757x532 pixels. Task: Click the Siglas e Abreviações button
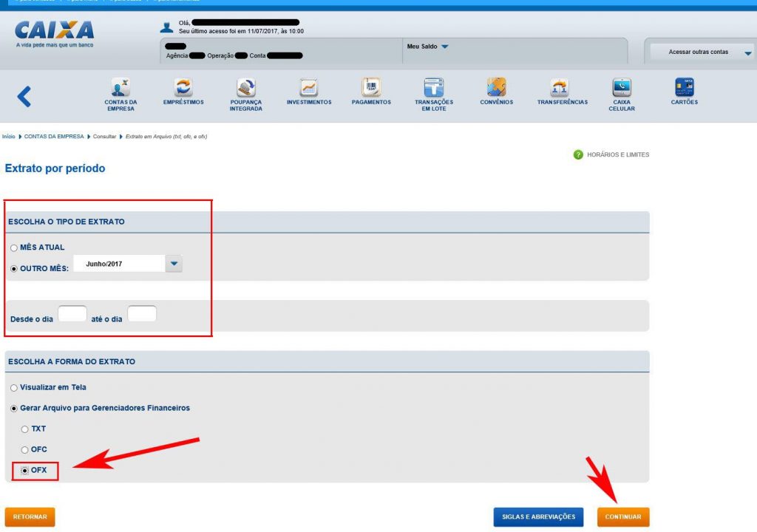click(539, 517)
